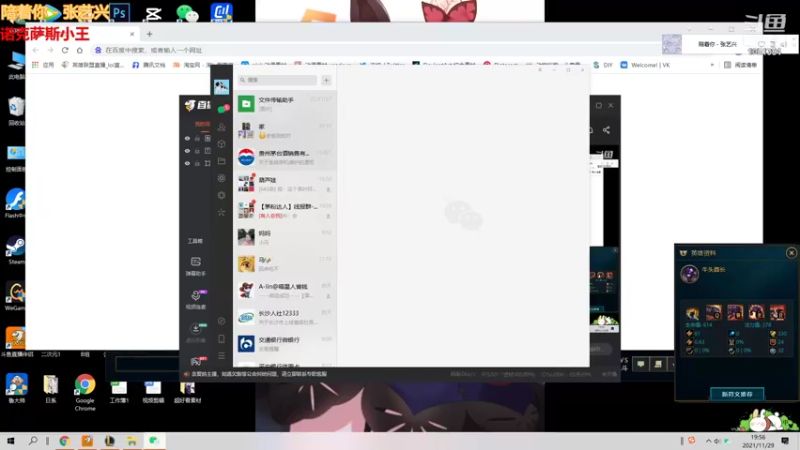Toggle second eye visibility in streaming tool
800x450 pixels.
pyautogui.click(x=187, y=151)
